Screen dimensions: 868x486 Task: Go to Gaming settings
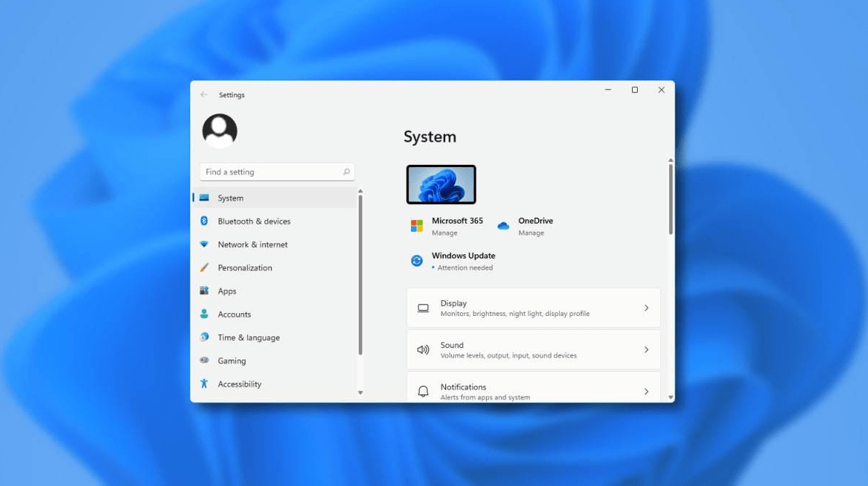(x=275, y=360)
